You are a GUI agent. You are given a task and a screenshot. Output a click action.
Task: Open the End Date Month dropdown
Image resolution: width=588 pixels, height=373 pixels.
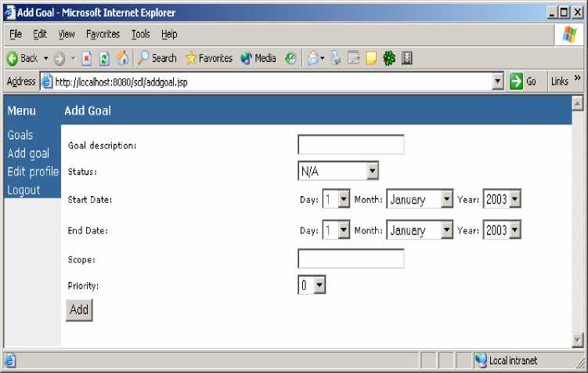coord(420,230)
